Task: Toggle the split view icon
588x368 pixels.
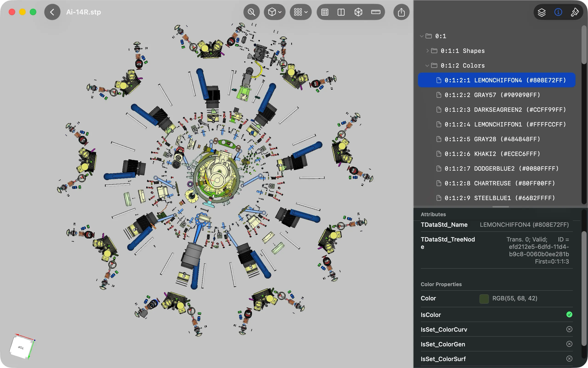Action: pyautogui.click(x=341, y=12)
